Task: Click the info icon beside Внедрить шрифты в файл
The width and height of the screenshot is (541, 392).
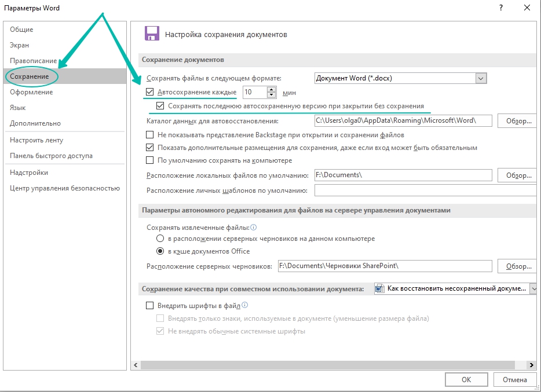Action: [x=244, y=305]
